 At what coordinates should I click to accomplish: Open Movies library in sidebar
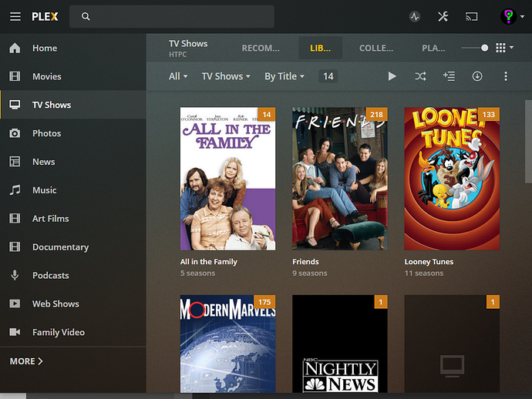click(x=73, y=76)
